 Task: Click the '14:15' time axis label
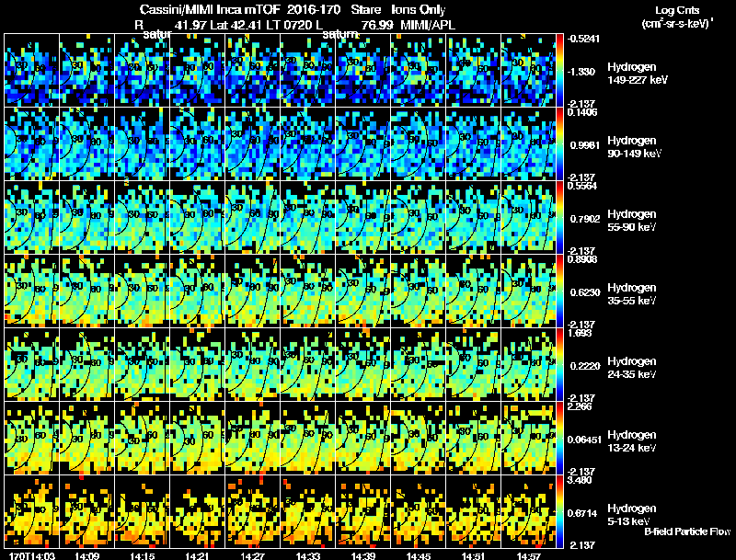(142, 555)
